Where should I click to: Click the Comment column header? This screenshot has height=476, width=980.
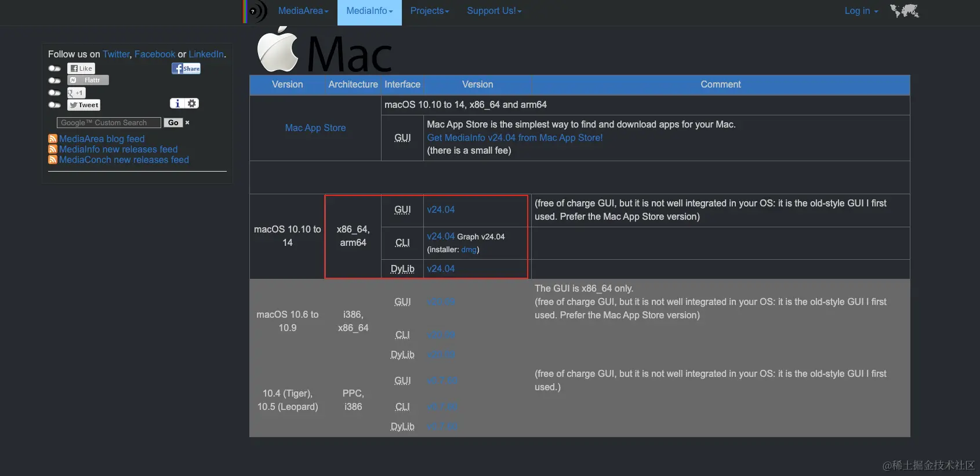(720, 84)
